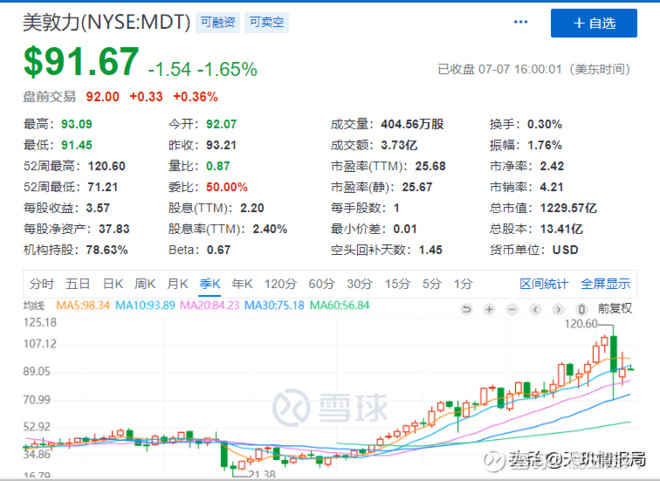
Task: Click the Beta value 0.67
Action: point(218,250)
